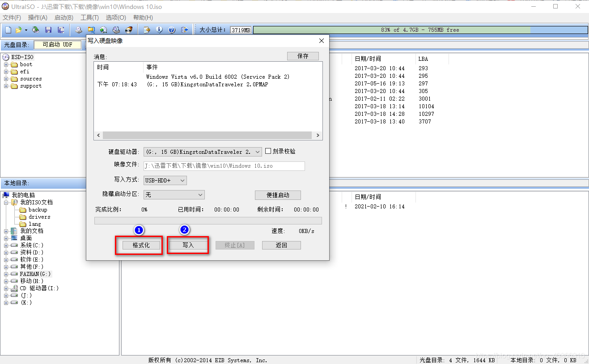Click the Burn CD/DVD Image flame icon
The width and height of the screenshot is (589, 364).
129,30
